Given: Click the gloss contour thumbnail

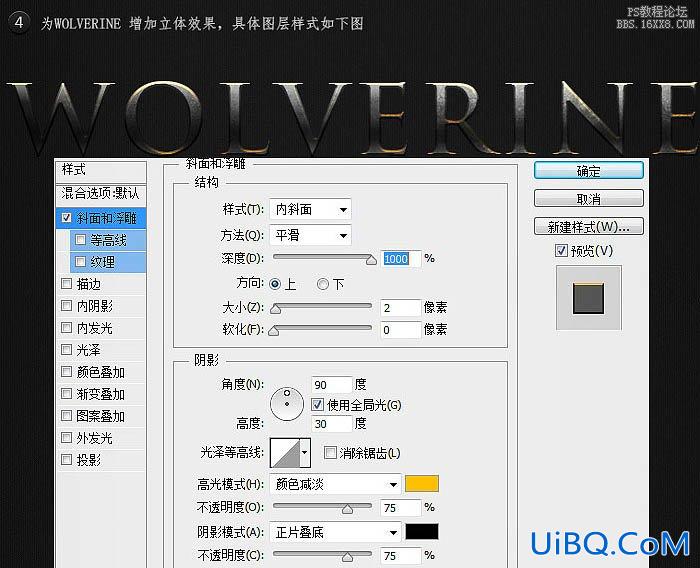Looking at the screenshot, I should click(285, 452).
